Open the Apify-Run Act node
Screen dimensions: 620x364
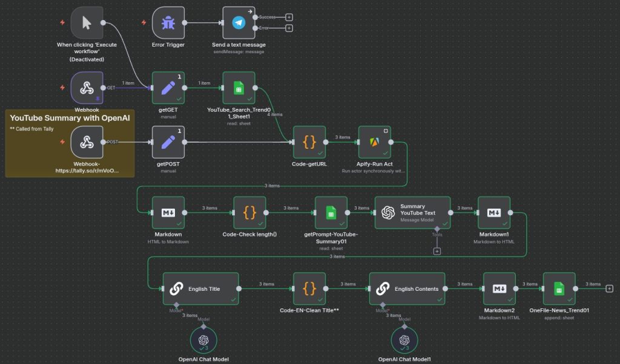click(374, 142)
